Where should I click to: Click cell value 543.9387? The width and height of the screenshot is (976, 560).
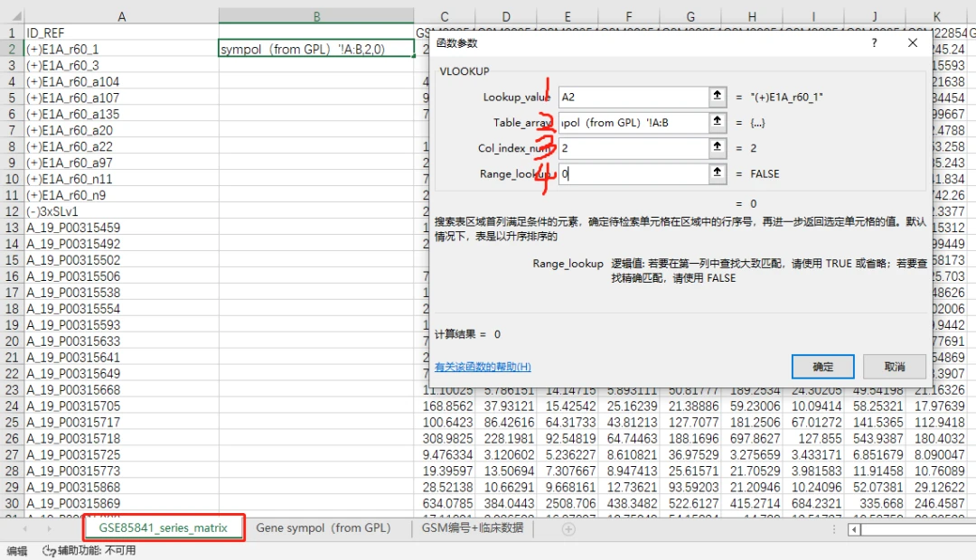875,438
